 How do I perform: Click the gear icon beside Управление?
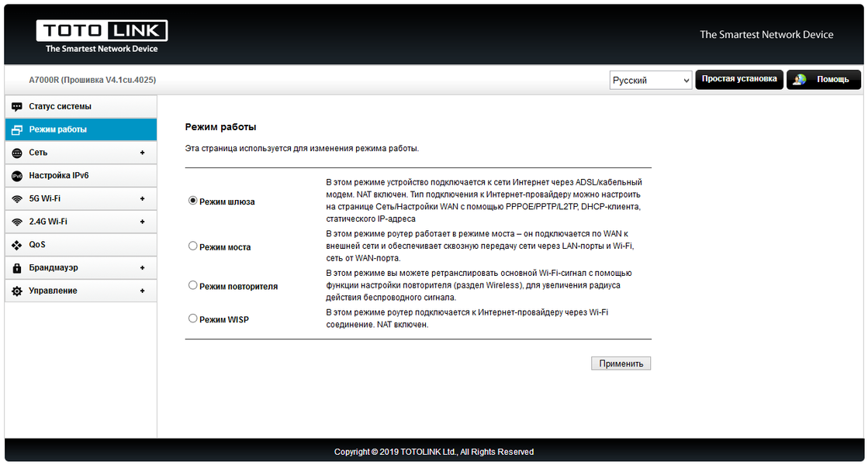17,291
